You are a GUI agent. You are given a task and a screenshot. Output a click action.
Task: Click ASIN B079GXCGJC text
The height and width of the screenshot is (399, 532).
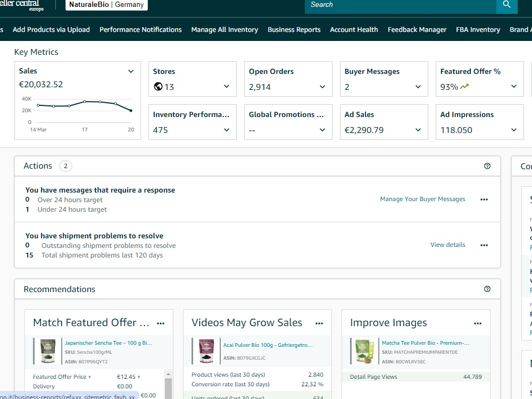click(x=245, y=358)
